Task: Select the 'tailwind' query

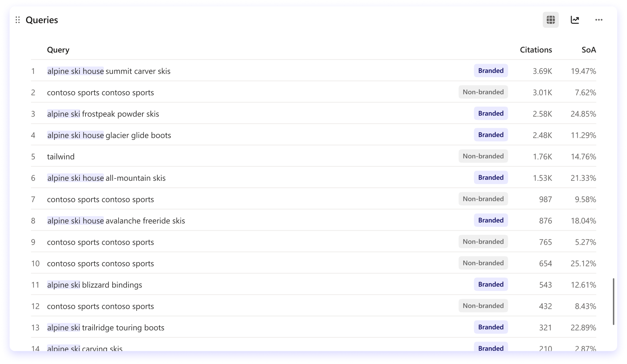Action: [x=61, y=157]
